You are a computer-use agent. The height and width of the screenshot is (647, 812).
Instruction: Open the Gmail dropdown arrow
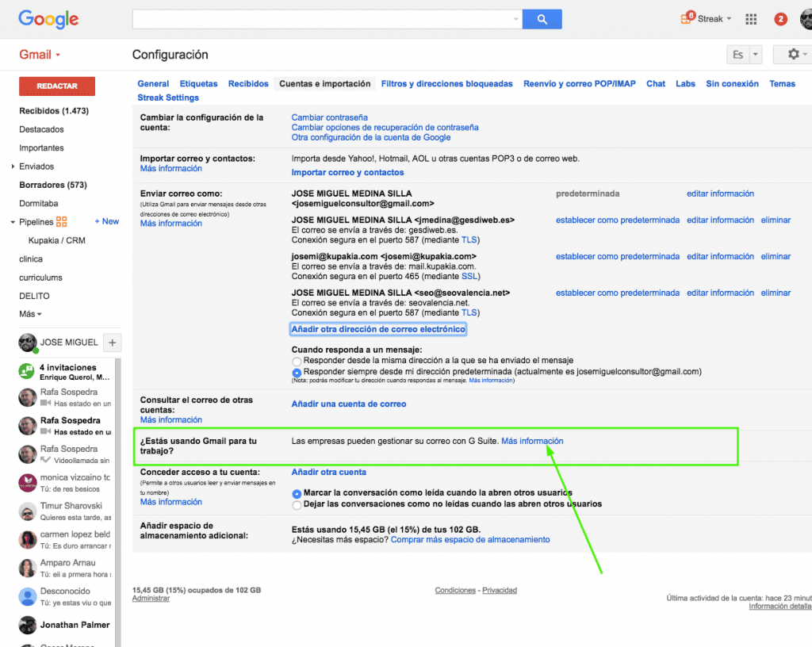pos(59,55)
